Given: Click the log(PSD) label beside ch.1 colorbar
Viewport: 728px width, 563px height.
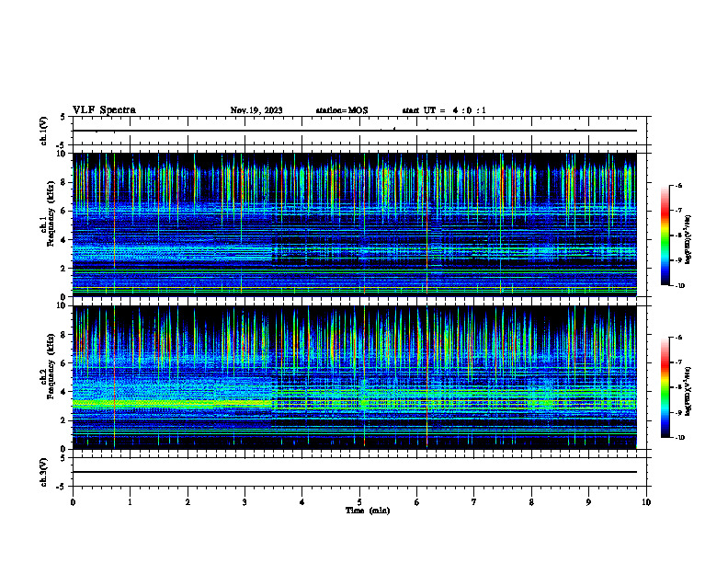Looking at the screenshot, I should (x=688, y=239).
